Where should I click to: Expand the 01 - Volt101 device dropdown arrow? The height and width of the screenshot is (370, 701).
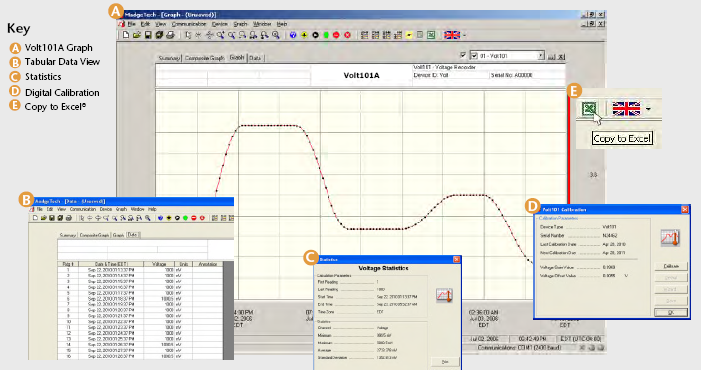pos(541,56)
